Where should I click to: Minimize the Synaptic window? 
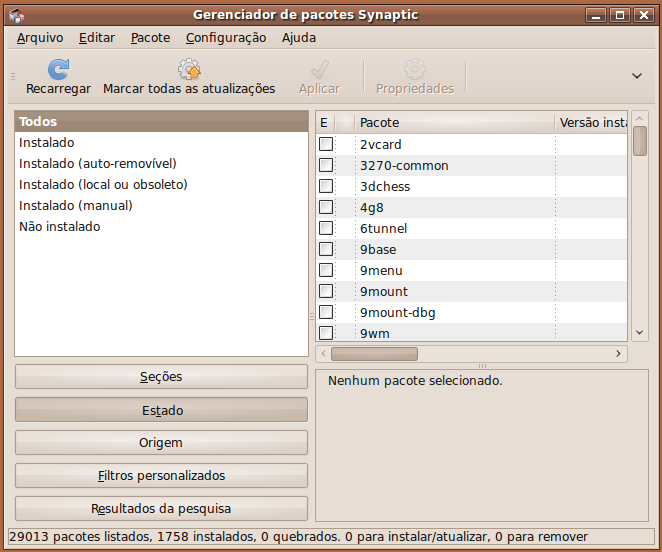pyautogui.click(x=596, y=16)
